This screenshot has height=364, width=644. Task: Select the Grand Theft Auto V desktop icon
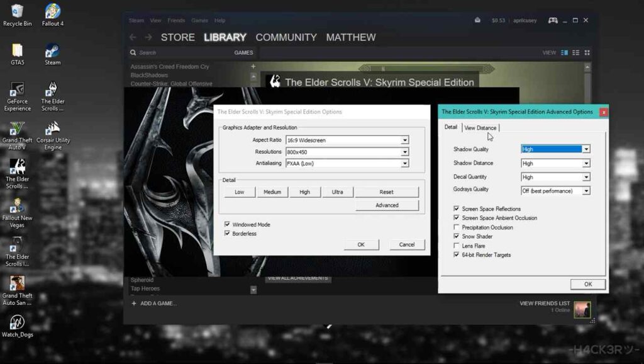17,135
